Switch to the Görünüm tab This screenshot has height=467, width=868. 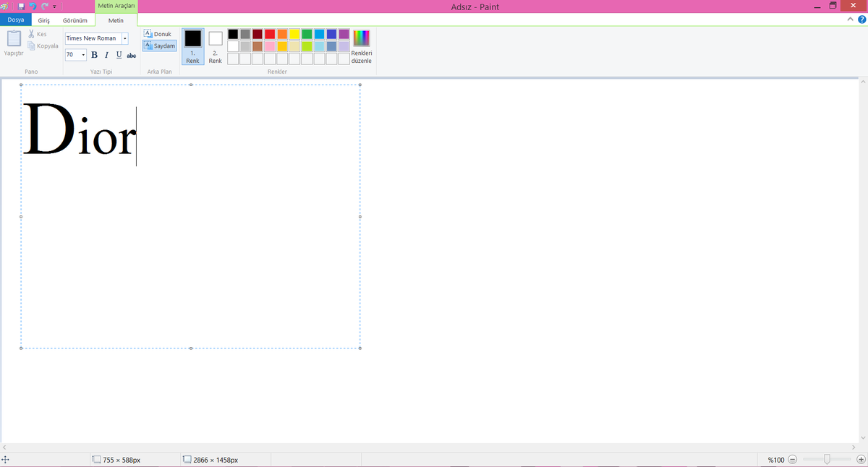click(x=75, y=20)
